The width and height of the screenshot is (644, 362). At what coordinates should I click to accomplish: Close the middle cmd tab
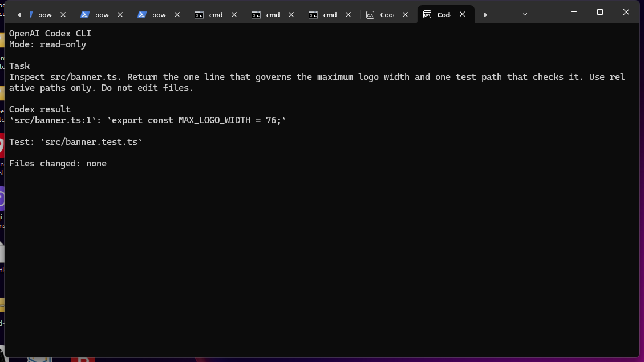(291, 14)
